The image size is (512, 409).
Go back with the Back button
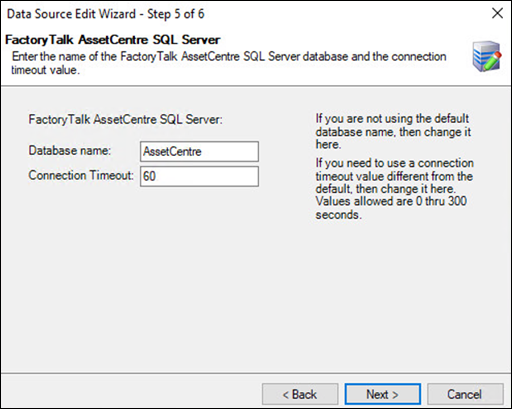click(x=300, y=394)
